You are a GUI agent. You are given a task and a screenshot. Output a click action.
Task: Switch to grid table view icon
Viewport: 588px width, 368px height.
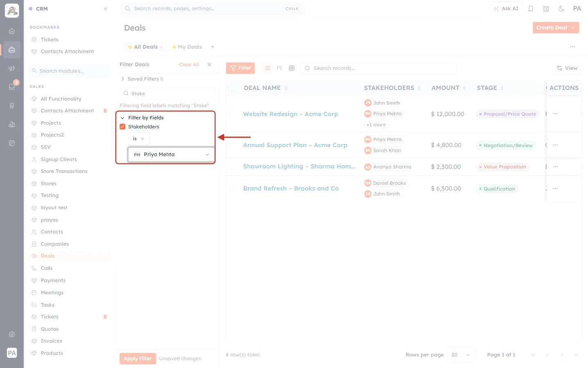(292, 68)
